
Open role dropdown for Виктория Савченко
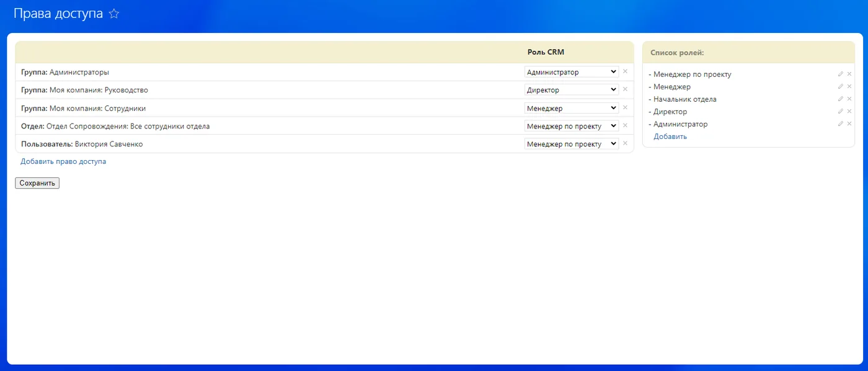pos(571,144)
